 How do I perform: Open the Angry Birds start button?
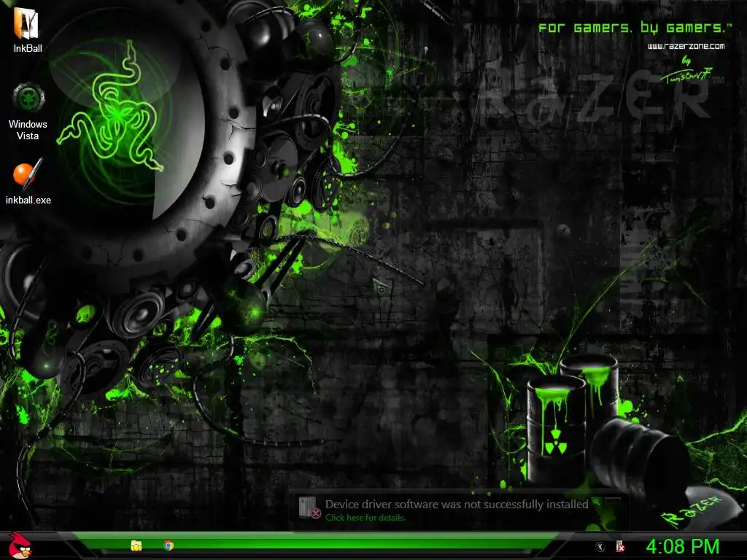click(x=21, y=545)
